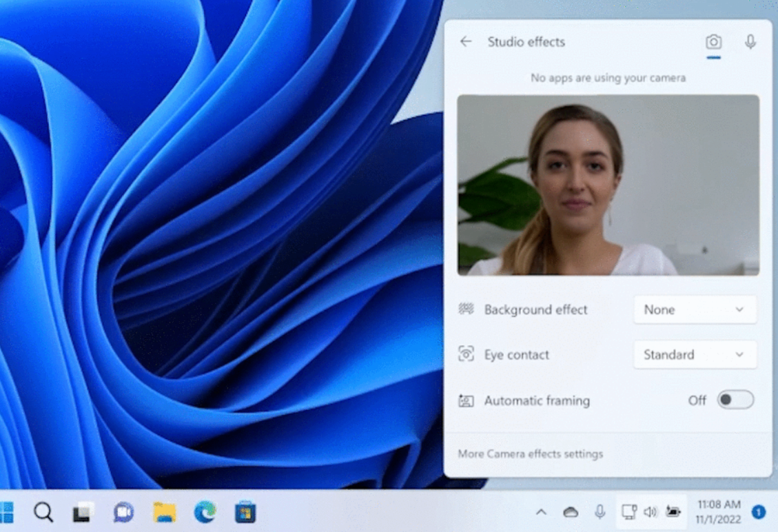Show hidden icons in the system tray
Screen dimensions: 778x532
coord(541,512)
